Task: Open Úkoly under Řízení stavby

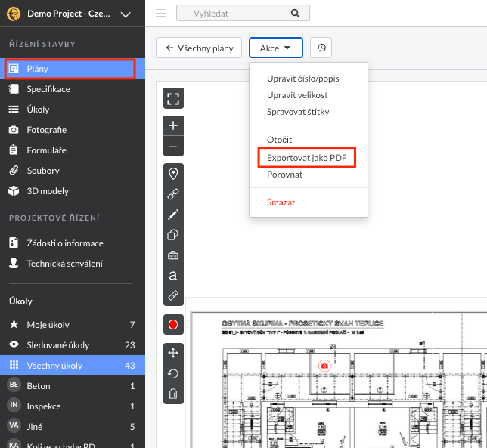Action: (73, 110)
